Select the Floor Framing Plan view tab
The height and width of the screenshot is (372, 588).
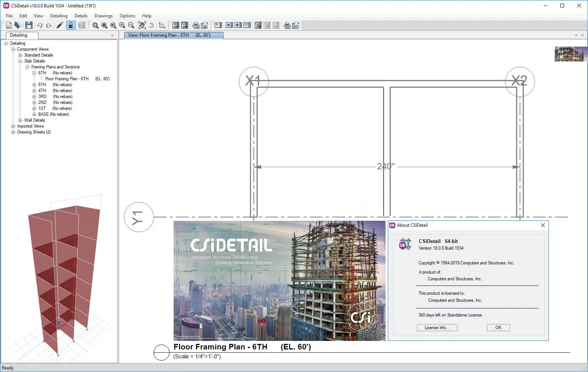173,35
